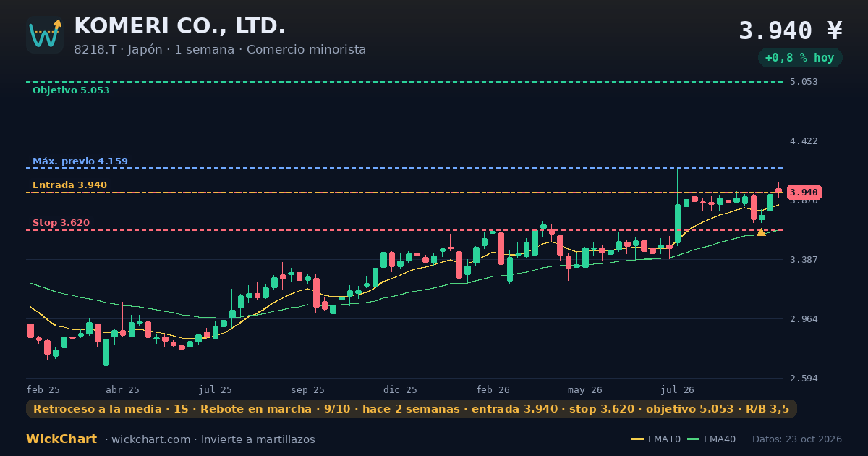Click the WickChart logo icon beside the title
This screenshot has width=868, height=456.
(45, 35)
